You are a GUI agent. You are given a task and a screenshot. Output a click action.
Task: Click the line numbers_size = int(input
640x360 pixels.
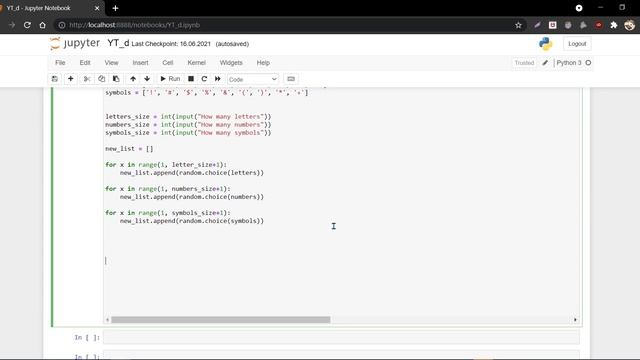point(188,125)
